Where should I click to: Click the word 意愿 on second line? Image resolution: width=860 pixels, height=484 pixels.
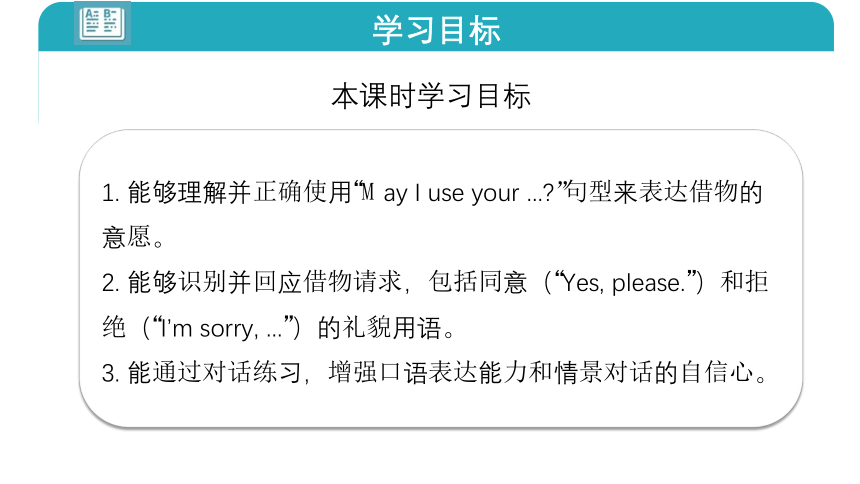pos(126,238)
